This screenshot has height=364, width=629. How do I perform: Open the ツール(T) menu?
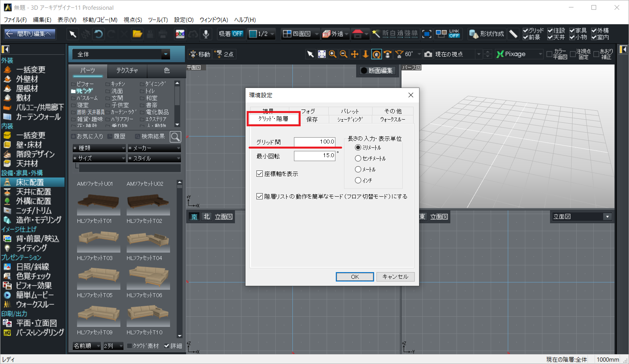[158, 20]
